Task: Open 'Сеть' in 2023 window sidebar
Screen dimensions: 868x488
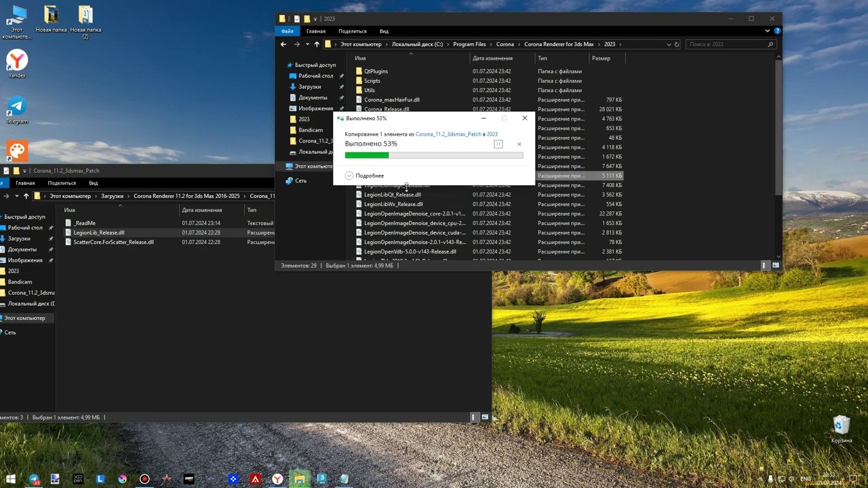Action: pyautogui.click(x=300, y=181)
